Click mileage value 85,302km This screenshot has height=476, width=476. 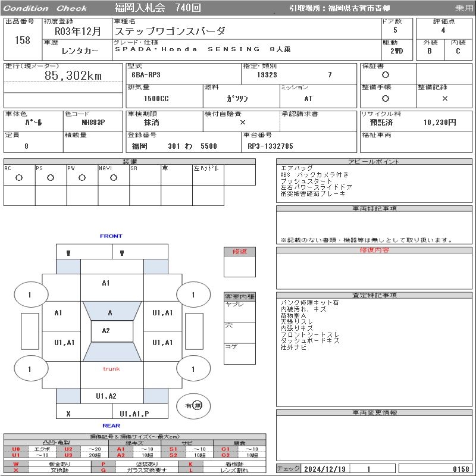pyautogui.click(x=73, y=76)
